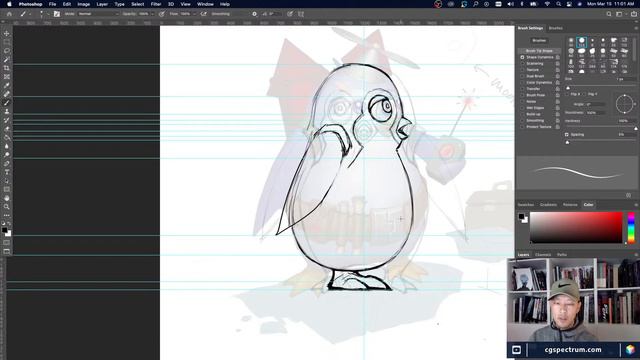640x360 pixels.
Task: Enable the Transfer checkbox
Action: tap(522, 89)
